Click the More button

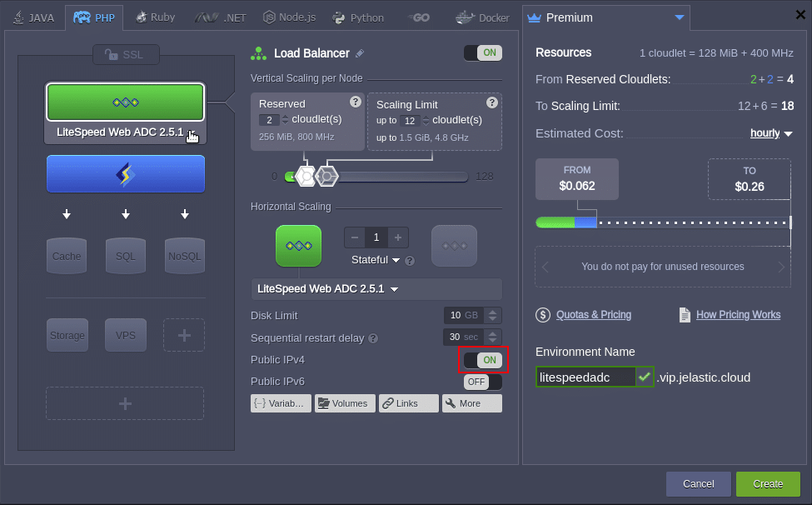pyautogui.click(x=471, y=403)
